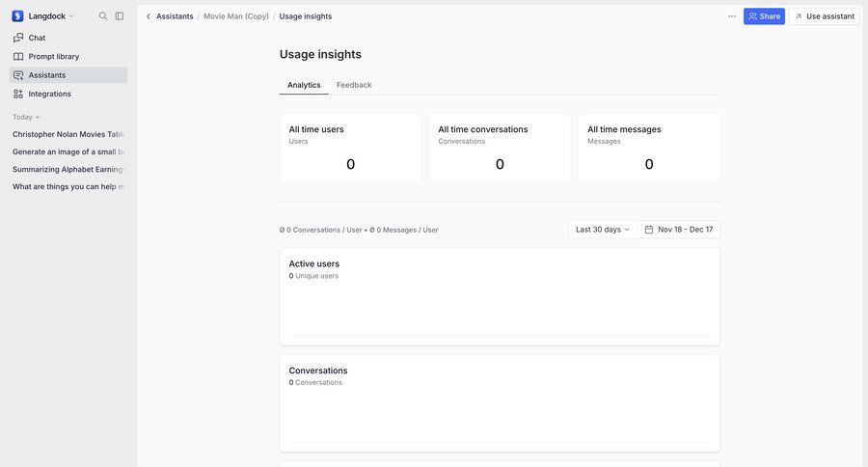Click the Conversations chart heading
The width and height of the screenshot is (868, 467).
tap(318, 371)
